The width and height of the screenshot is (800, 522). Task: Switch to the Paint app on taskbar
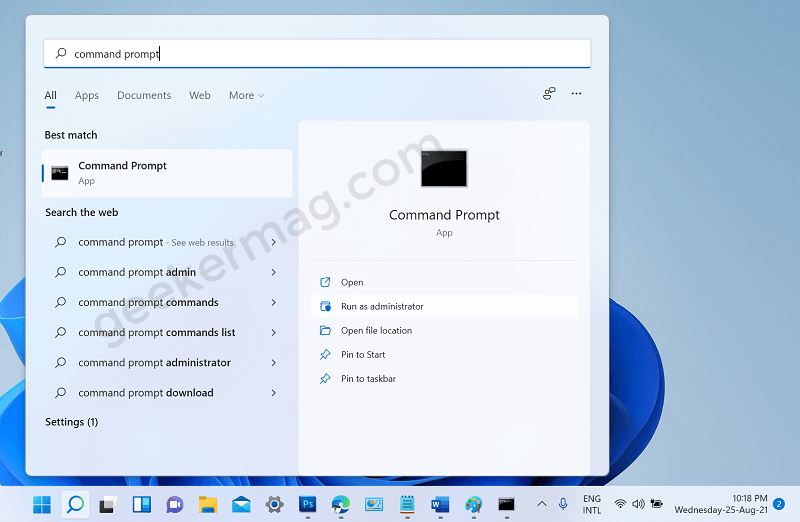473,505
